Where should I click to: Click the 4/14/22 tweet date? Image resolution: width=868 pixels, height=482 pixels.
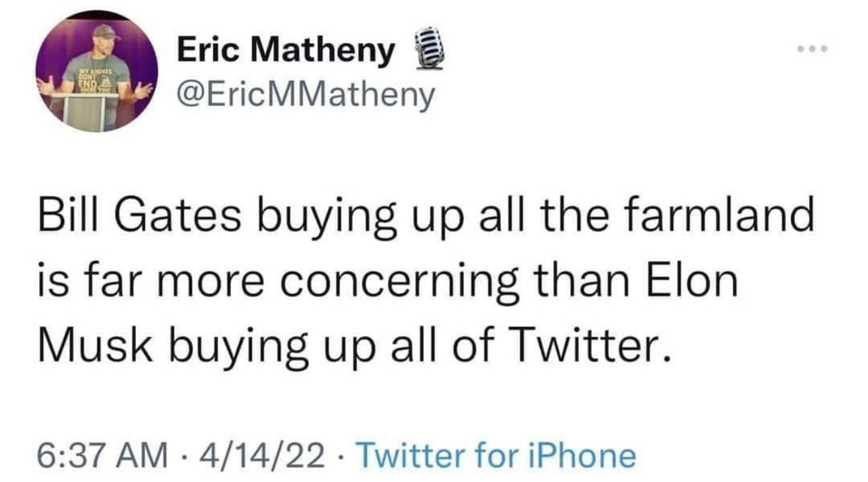pos(262,455)
